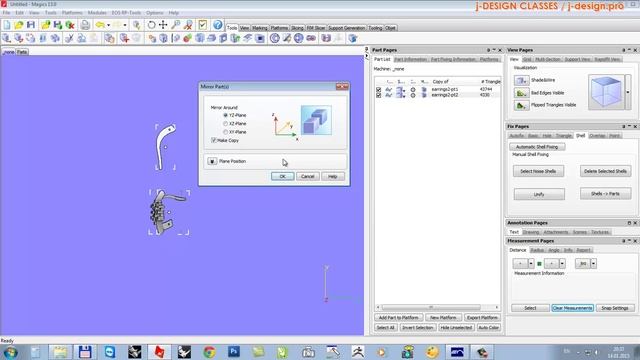Click Flipped Triangles Visible icon button

[x=521, y=105]
